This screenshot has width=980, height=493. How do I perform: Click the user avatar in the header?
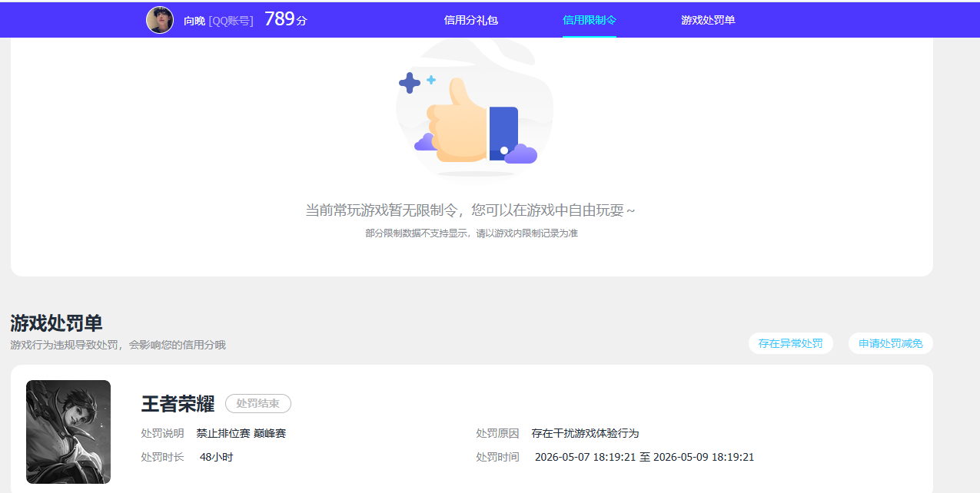160,20
